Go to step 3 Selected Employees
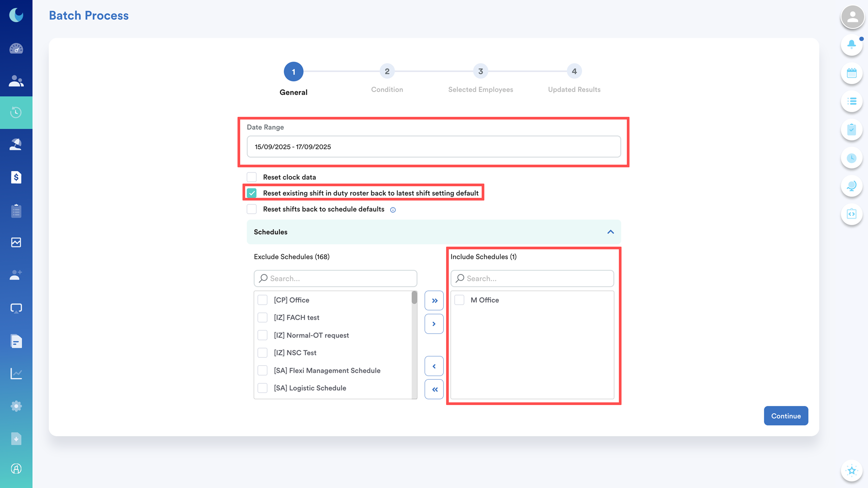The width and height of the screenshot is (868, 488). pos(480,71)
